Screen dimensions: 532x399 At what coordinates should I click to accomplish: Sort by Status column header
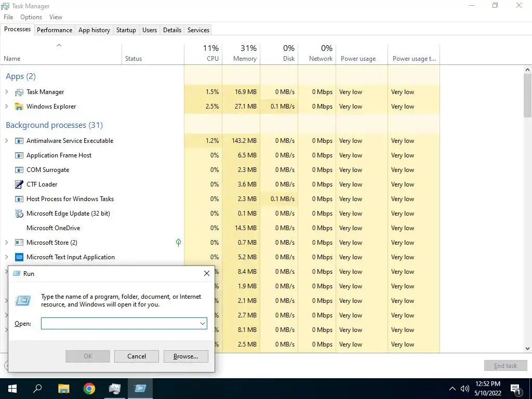pyautogui.click(x=153, y=54)
